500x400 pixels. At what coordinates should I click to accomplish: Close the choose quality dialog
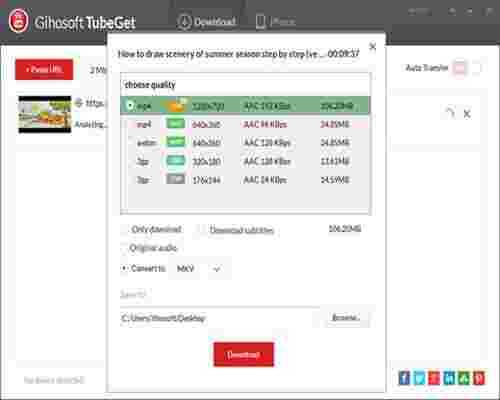coord(373,47)
